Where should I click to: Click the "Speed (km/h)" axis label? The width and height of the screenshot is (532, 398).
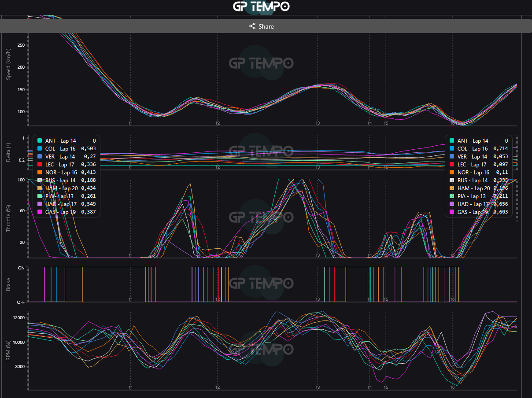[8, 63]
